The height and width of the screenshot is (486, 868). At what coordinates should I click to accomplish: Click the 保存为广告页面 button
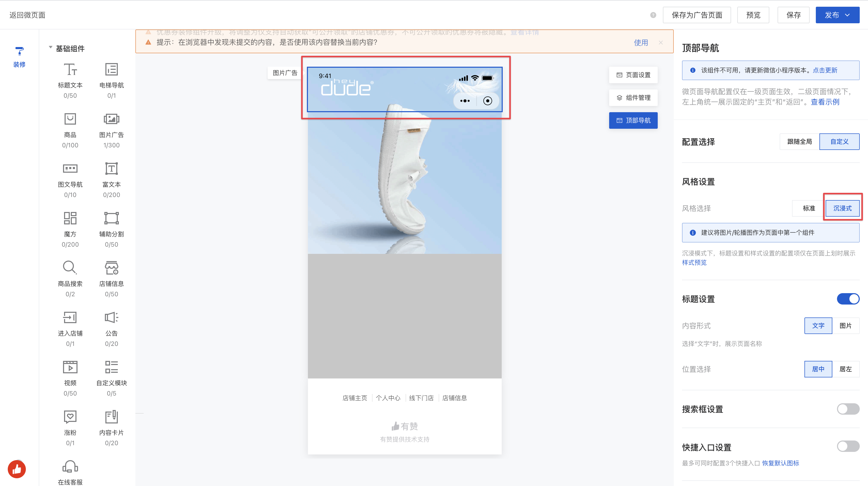point(696,15)
